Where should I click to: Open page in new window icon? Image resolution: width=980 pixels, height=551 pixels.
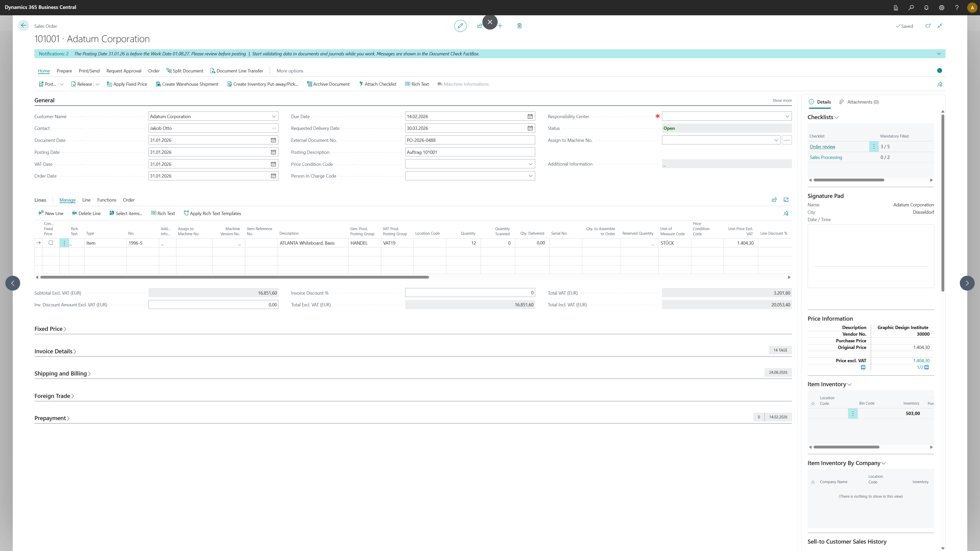pyautogui.click(x=928, y=26)
